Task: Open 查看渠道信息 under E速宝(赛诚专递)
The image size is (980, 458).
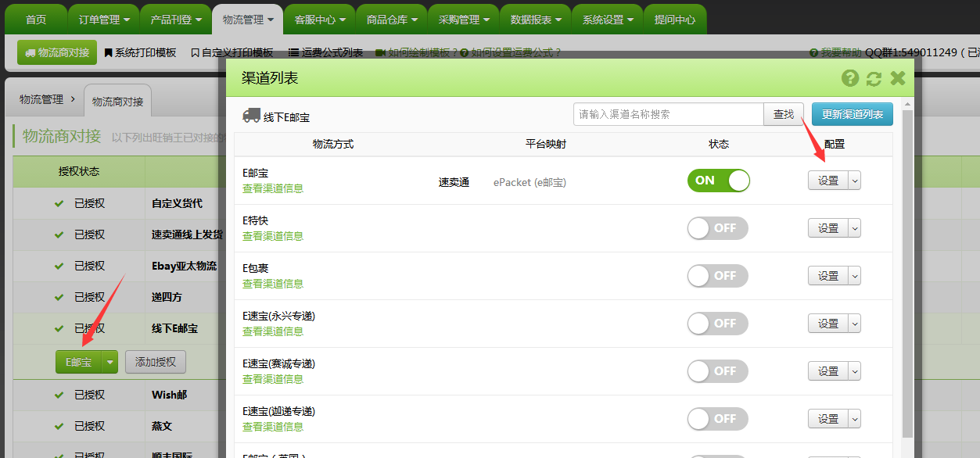Action: [273, 379]
